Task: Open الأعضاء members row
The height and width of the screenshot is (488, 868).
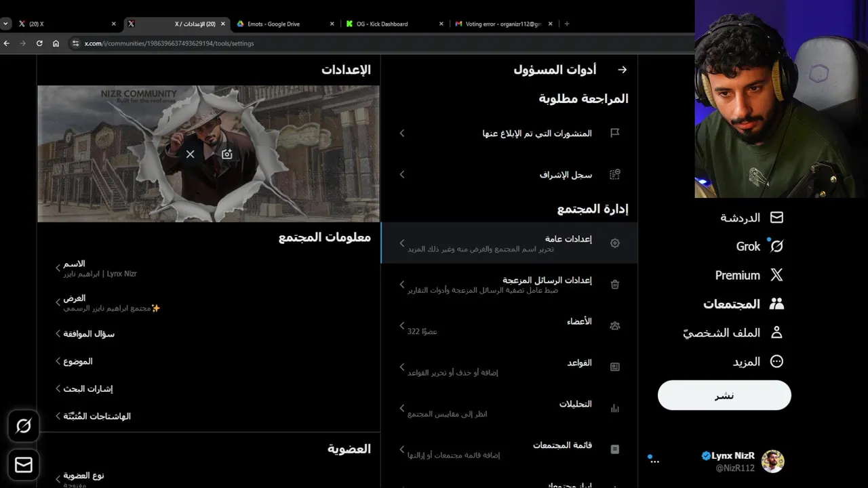Action: click(509, 326)
